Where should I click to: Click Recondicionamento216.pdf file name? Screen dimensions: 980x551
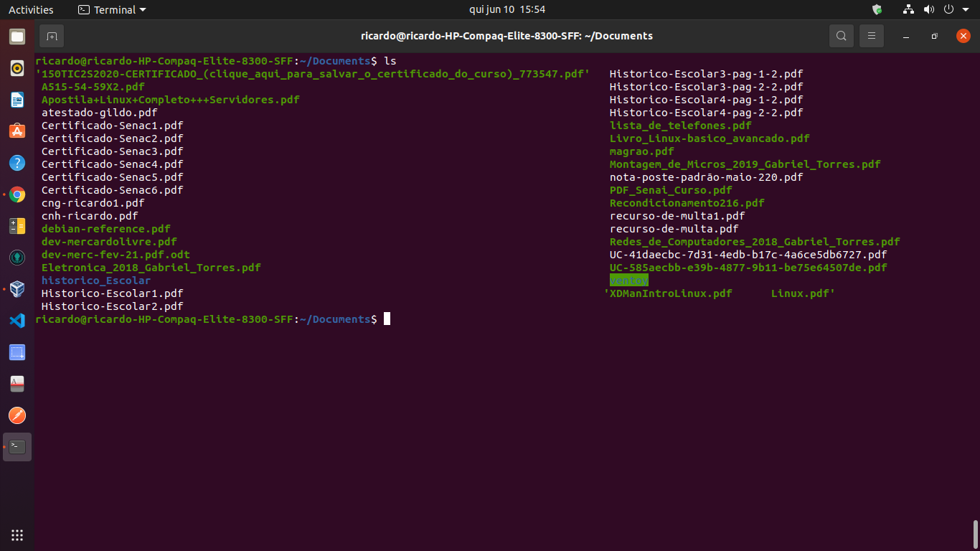pyautogui.click(x=687, y=202)
